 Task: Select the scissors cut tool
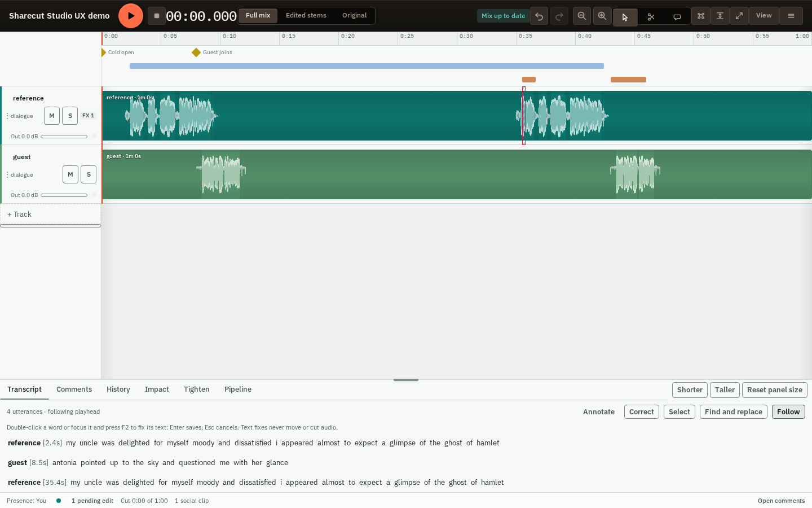pyautogui.click(x=651, y=17)
